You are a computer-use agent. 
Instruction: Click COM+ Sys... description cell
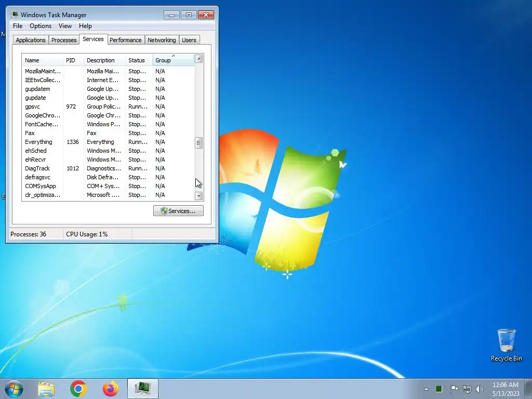pos(103,186)
